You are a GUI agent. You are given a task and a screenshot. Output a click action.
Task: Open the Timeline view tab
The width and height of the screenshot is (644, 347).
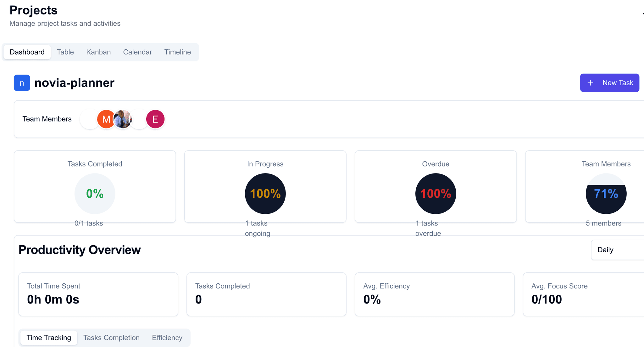click(177, 52)
